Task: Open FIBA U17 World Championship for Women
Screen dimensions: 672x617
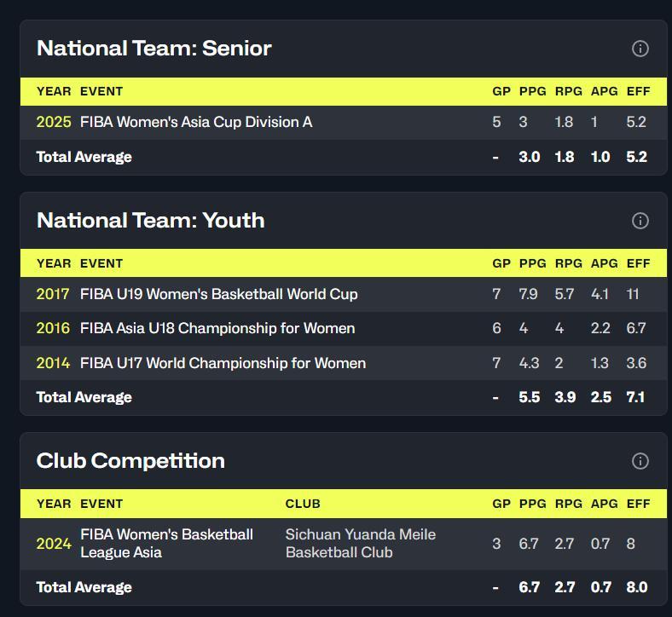Action: pos(223,363)
